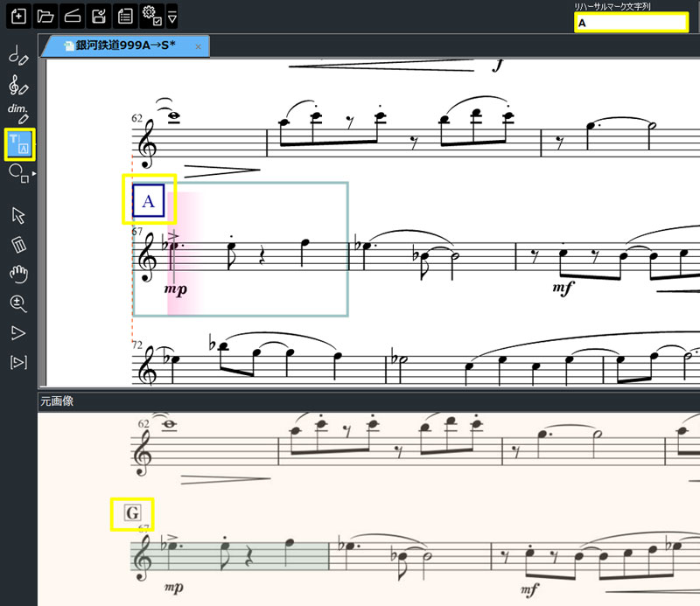Click the treble clef at measure 67
700x606 pixels.
click(146, 258)
